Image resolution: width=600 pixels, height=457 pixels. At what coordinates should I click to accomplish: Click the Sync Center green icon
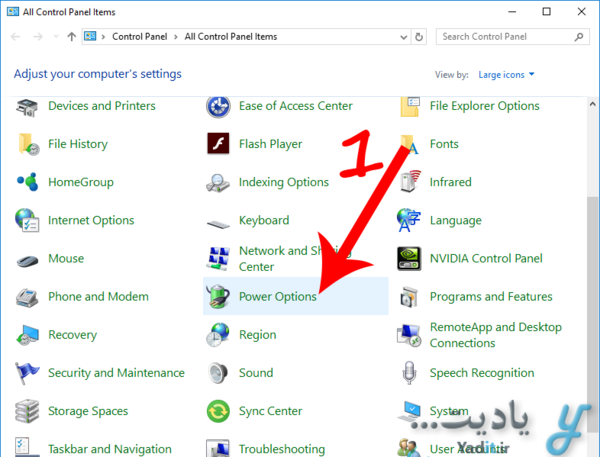(x=218, y=411)
